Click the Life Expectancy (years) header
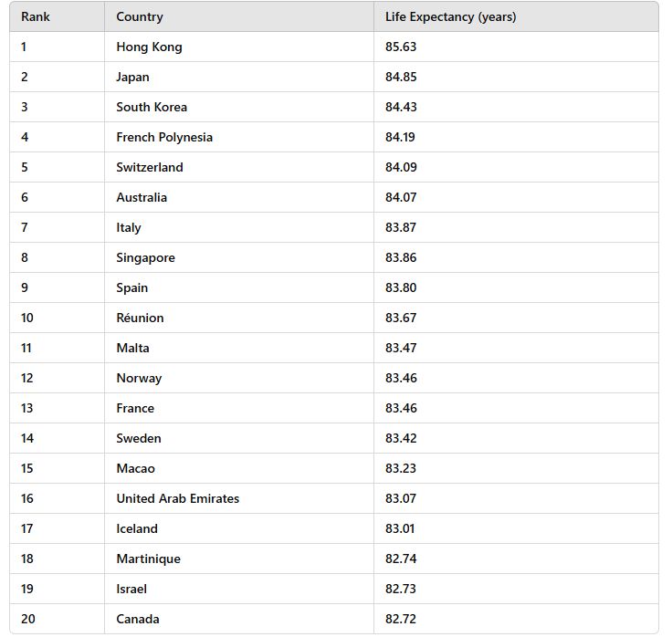 450,16
